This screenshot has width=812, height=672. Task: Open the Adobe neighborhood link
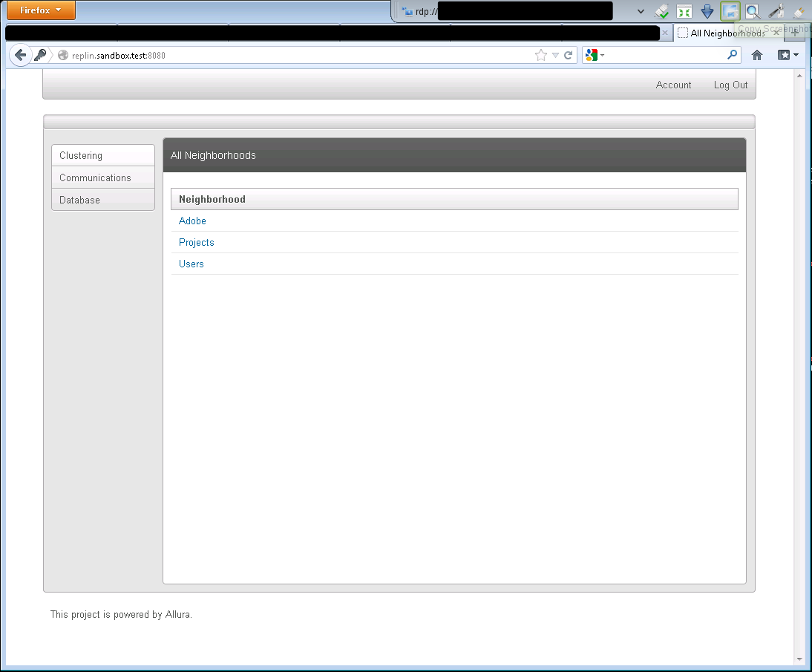192,221
